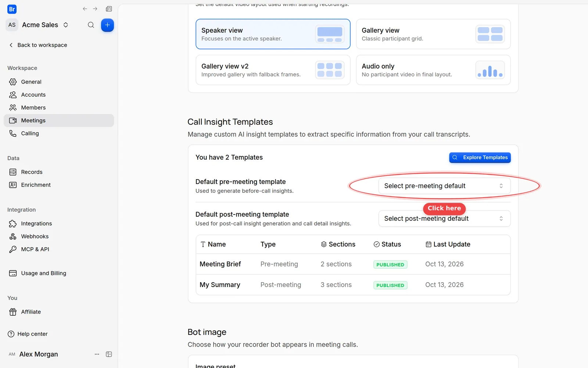Open the Alex Morgan three-dots menu
Screen dimensions: 588x368
tap(97, 354)
